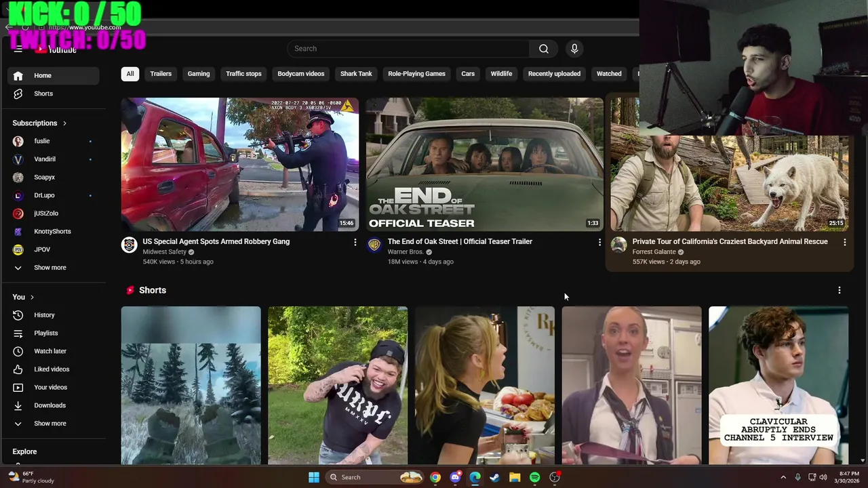The width and height of the screenshot is (868, 488).
Task: Open Google Chrome from the taskbar
Action: click(x=435, y=477)
